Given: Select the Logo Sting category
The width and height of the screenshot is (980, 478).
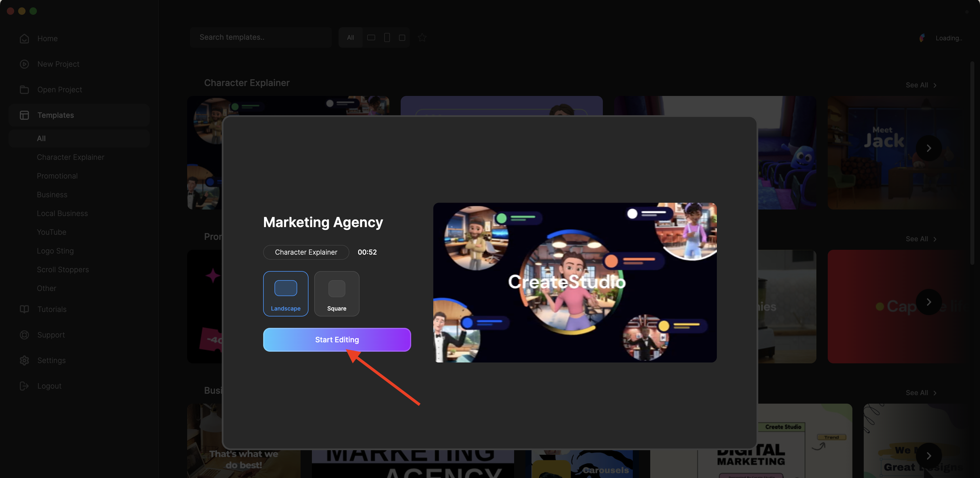Looking at the screenshot, I should [x=55, y=251].
